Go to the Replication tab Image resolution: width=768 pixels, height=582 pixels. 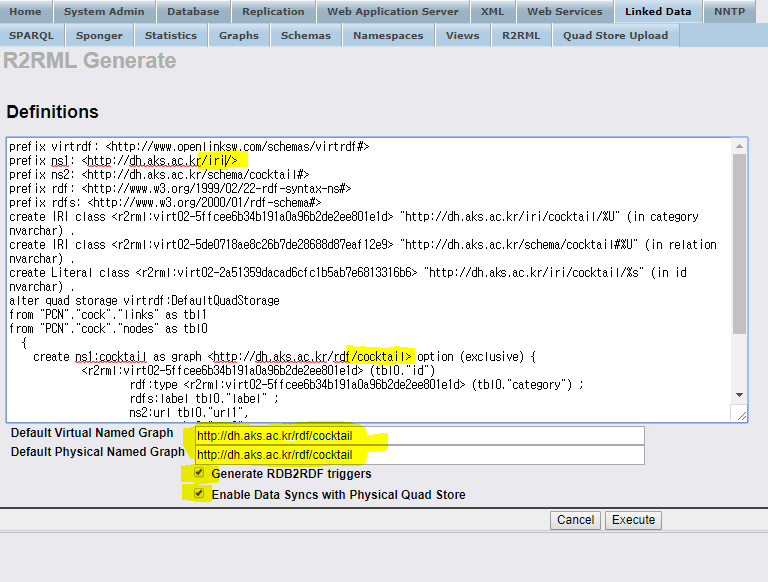pos(273,12)
